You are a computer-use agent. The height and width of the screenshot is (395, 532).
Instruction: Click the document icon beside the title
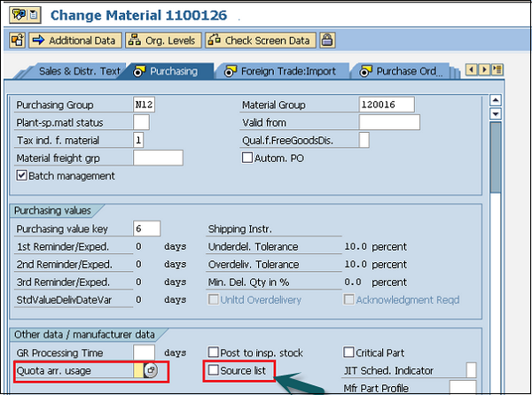tap(34, 14)
